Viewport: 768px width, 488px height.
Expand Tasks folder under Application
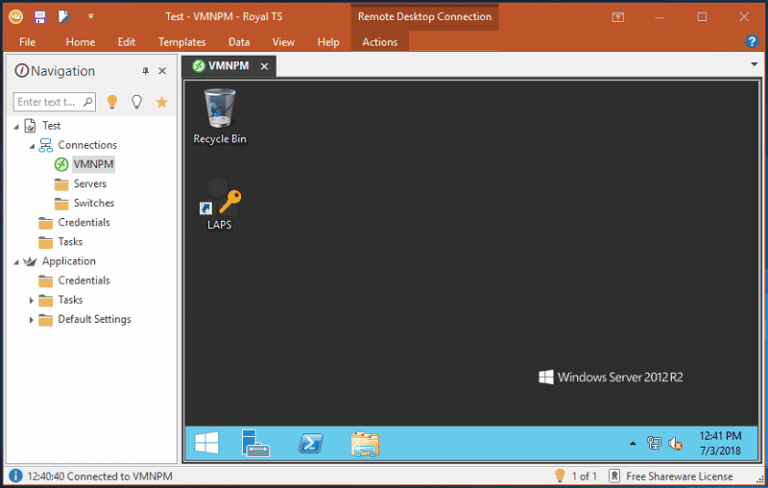[x=31, y=300]
